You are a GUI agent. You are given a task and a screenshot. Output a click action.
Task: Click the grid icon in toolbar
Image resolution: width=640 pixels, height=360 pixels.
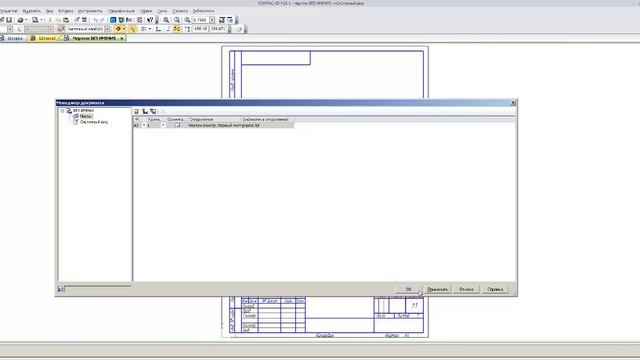(143, 29)
